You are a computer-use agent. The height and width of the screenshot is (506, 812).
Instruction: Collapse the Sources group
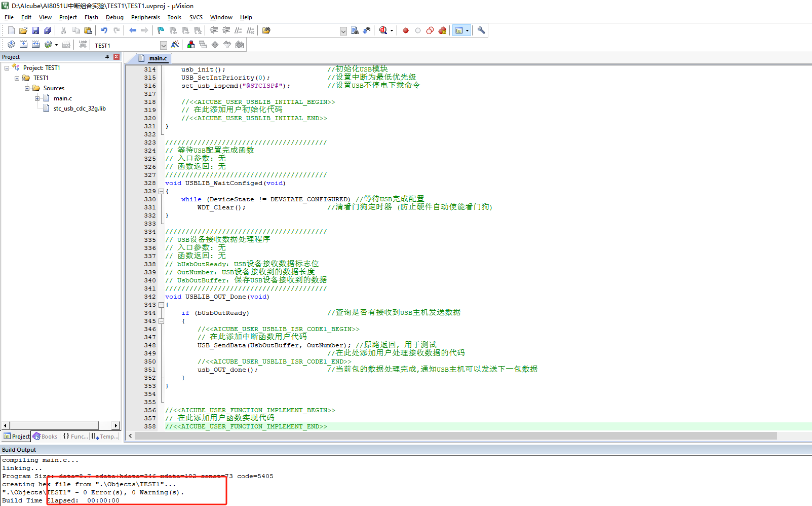27,88
